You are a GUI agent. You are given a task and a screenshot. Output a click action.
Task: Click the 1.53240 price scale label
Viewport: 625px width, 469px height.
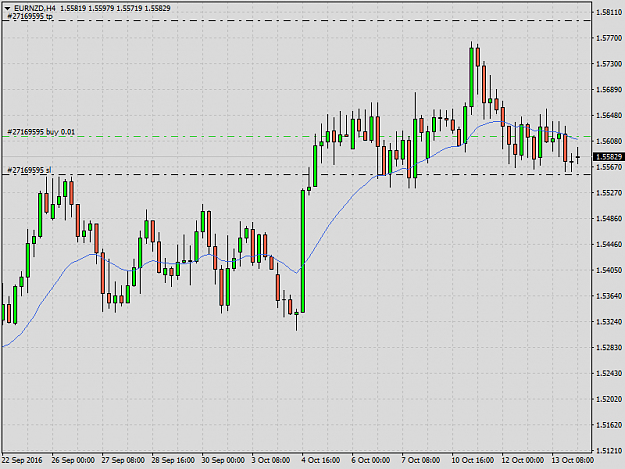tap(609, 322)
